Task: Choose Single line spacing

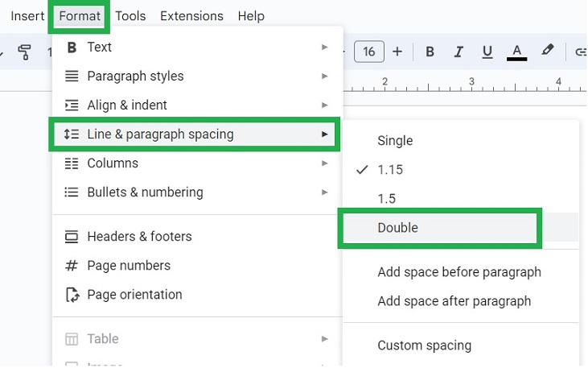Action: (395, 141)
